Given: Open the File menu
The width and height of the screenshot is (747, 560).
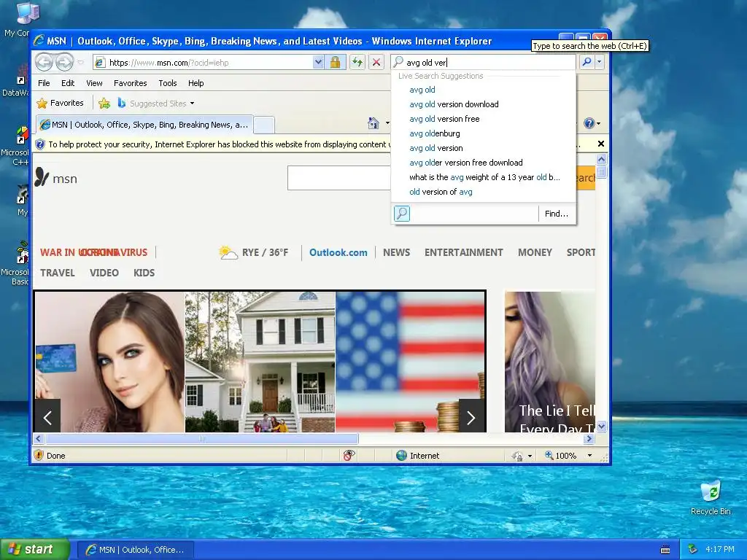Looking at the screenshot, I should click(44, 83).
